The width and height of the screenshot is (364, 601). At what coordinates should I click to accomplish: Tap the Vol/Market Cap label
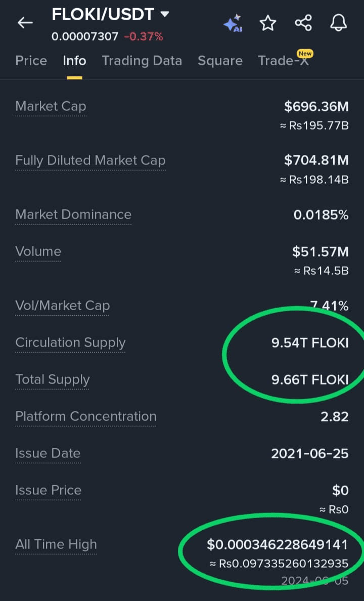[62, 306]
